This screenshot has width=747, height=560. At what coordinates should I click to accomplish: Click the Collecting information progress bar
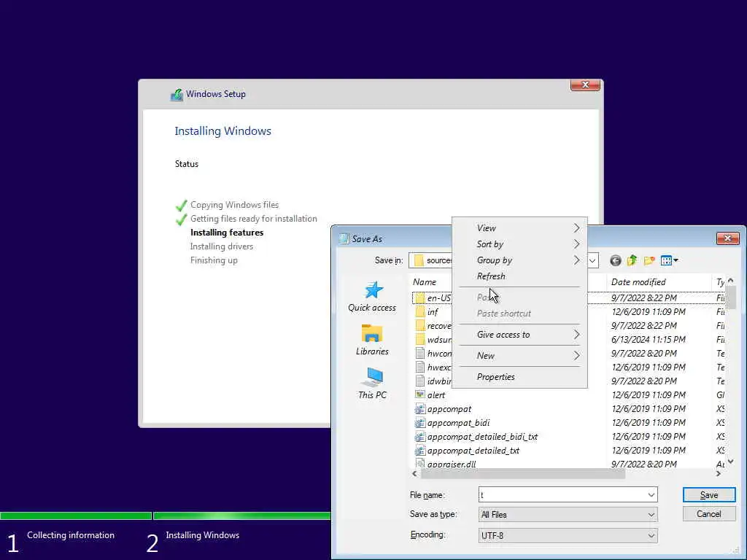pos(76,516)
